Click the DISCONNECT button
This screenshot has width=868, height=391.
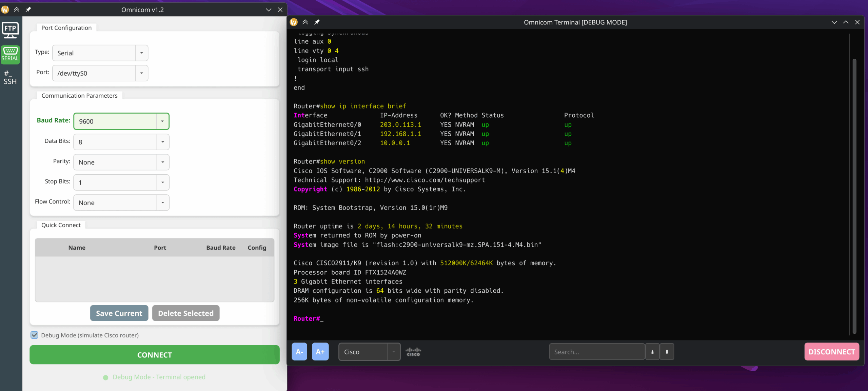tap(831, 352)
